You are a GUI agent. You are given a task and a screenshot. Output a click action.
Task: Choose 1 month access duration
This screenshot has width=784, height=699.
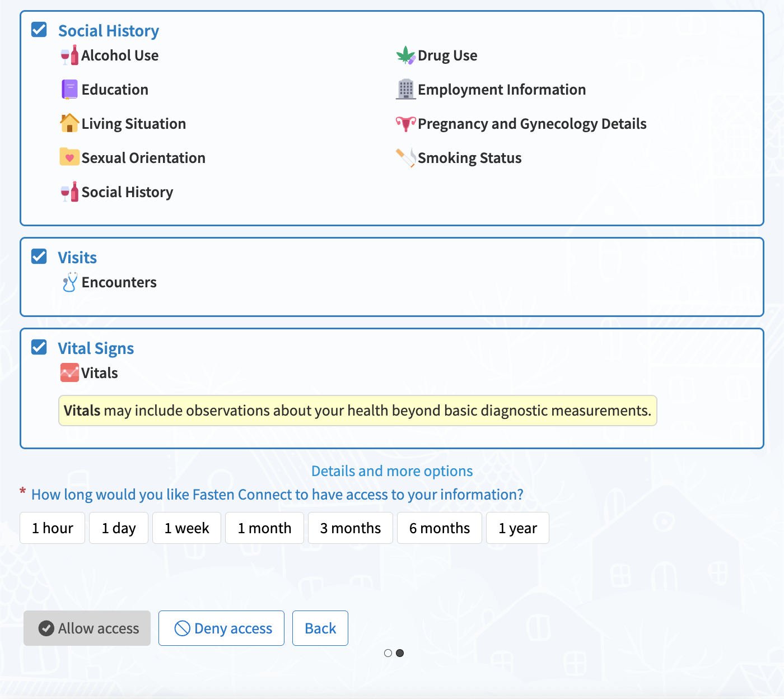click(264, 528)
